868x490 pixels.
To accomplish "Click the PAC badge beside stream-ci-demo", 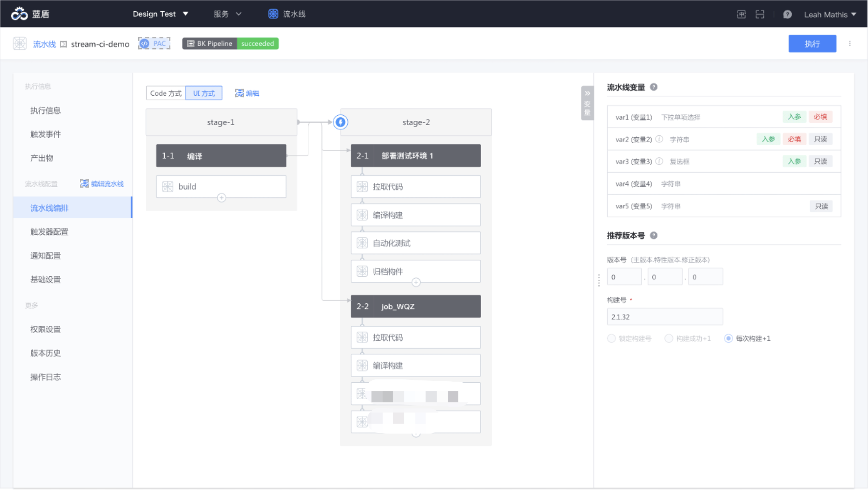I will [x=154, y=43].
